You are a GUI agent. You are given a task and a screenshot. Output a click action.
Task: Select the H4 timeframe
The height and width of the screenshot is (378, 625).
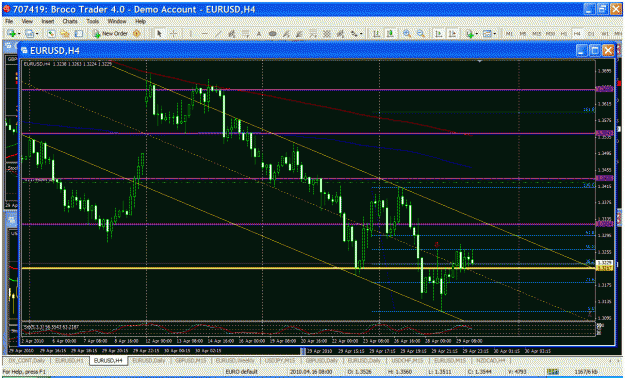coord(577,34)
